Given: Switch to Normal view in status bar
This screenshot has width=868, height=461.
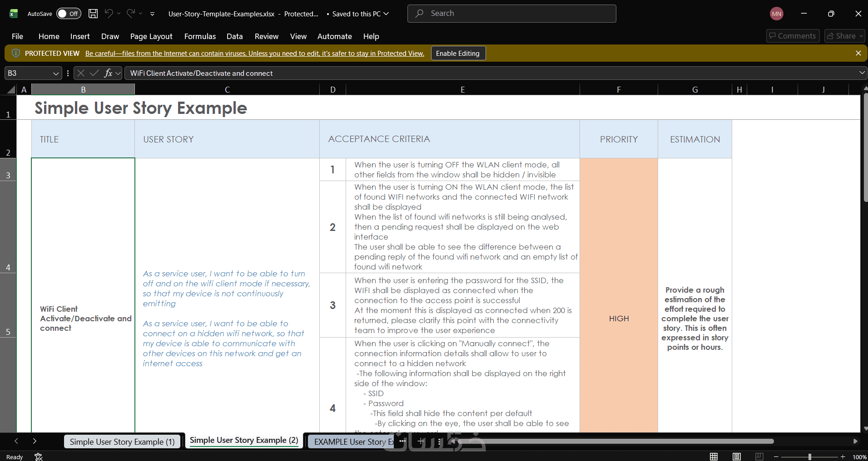Looking at the screenshot, I should pos(714,456).
